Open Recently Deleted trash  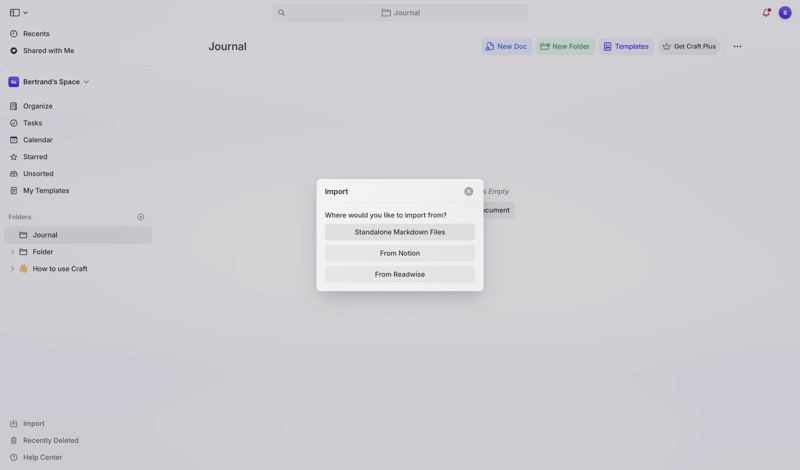pos(50,440)
